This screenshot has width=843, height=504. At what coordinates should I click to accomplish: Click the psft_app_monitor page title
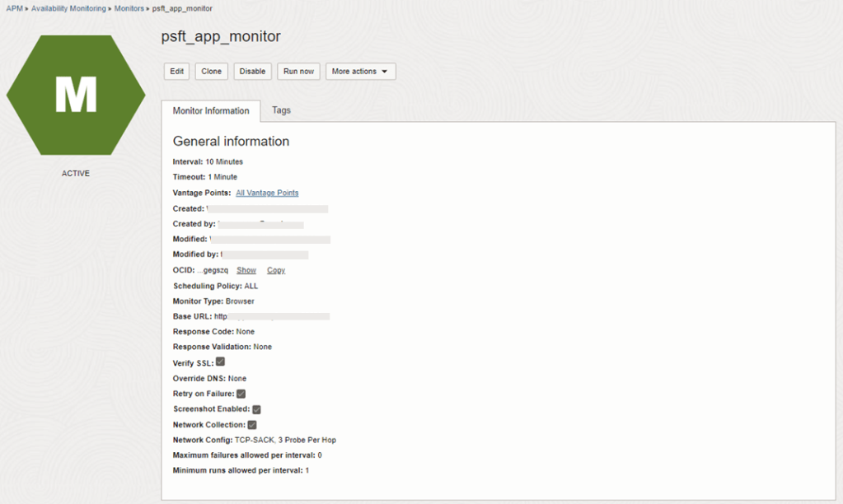pos(221,36)
